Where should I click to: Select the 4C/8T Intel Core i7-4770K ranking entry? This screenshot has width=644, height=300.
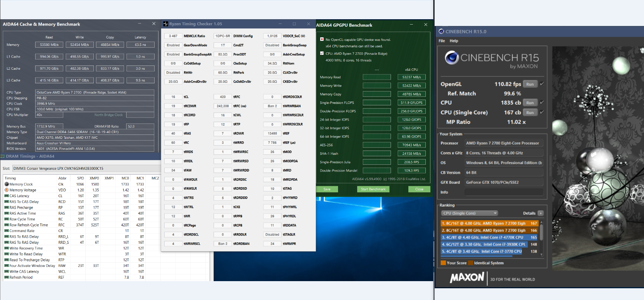tap(489, 237)
